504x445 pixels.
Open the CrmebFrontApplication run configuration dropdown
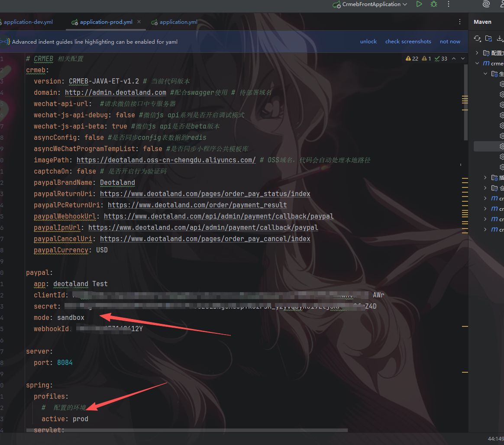pyautogui.click(x=369, y=4)
